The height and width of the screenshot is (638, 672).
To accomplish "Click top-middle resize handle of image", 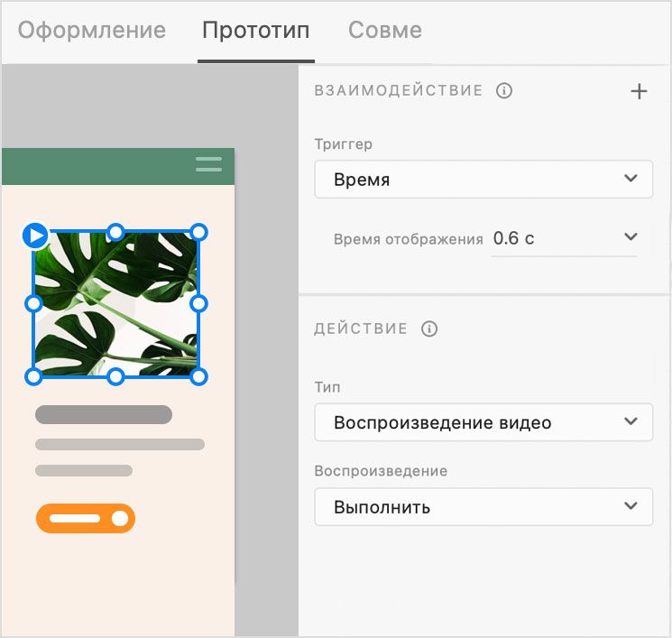I will coord(116,233).
